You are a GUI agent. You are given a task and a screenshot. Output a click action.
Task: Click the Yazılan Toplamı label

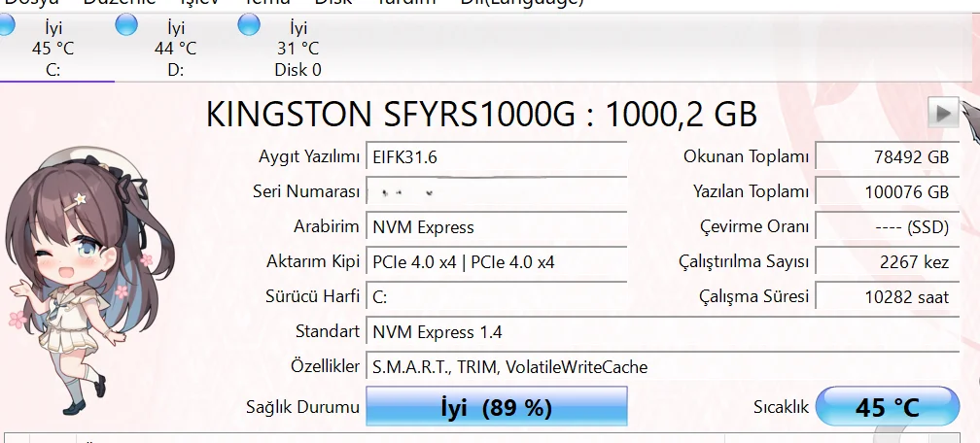point(751,191)
